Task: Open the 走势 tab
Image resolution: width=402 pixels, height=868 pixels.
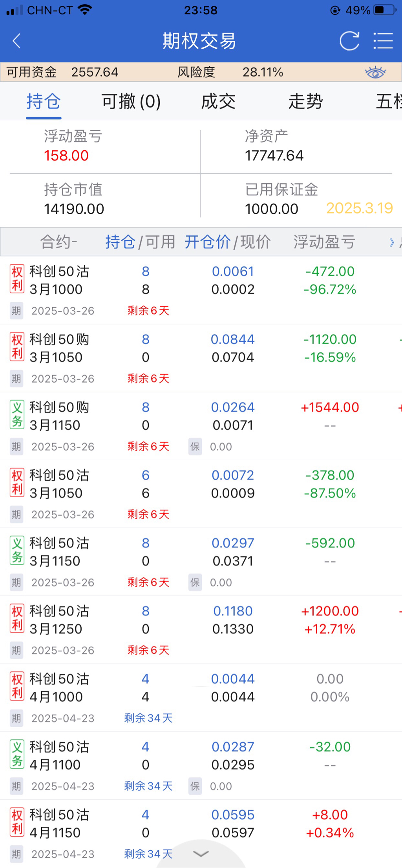Action: (305, 102)
